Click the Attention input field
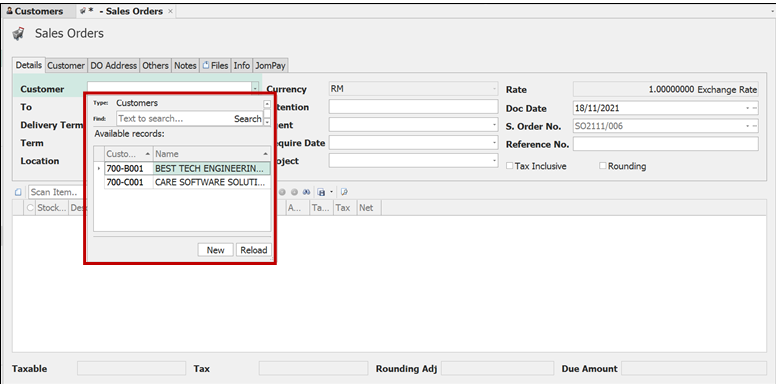Screen dimensions: 776x384 point(413,107)
